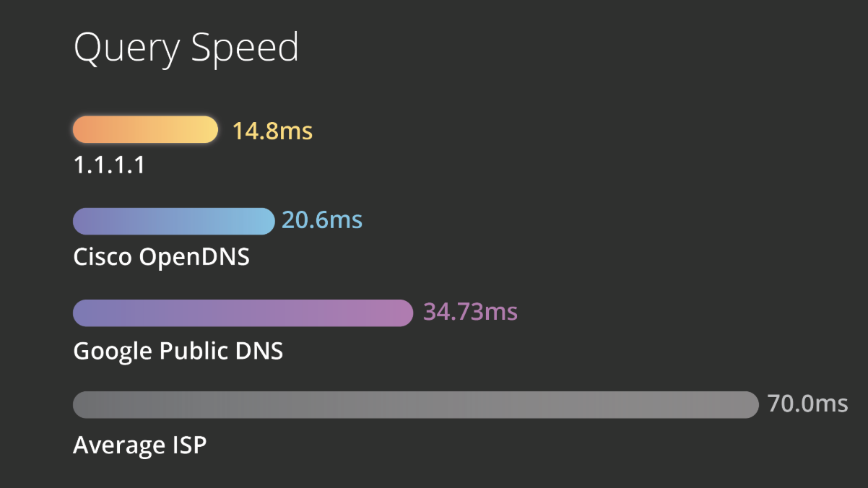
Task: Click the 70.0ms value label
Action: [808, 403]
